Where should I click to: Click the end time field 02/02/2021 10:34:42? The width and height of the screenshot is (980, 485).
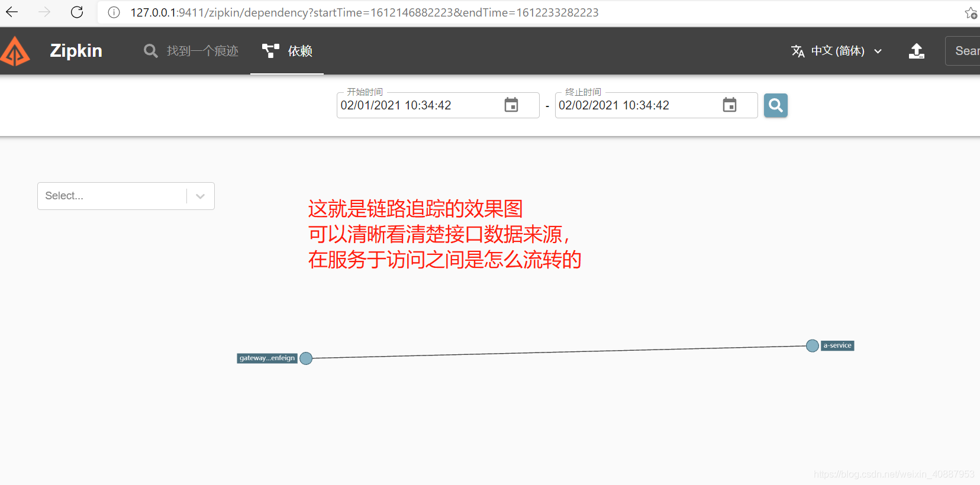tap(656, 105)
